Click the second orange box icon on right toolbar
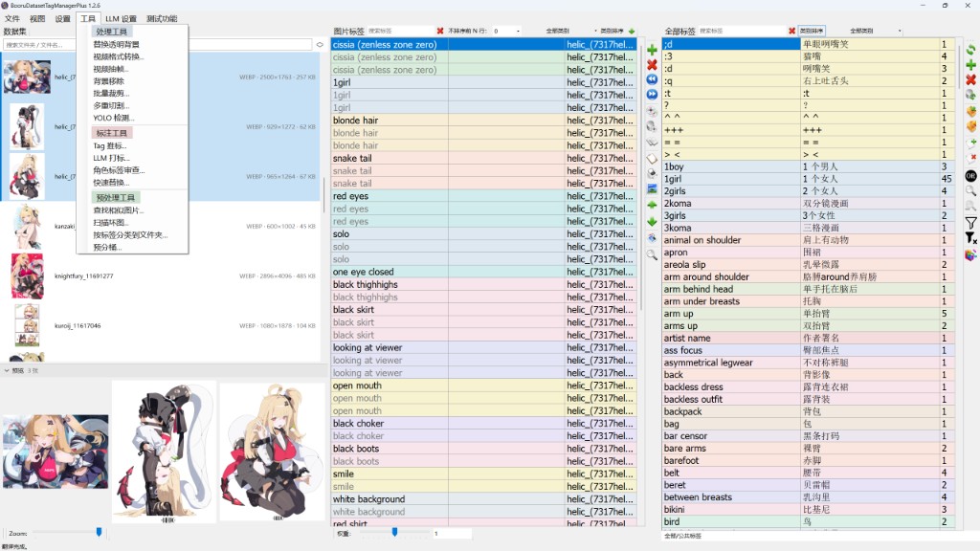 (970, 126)
